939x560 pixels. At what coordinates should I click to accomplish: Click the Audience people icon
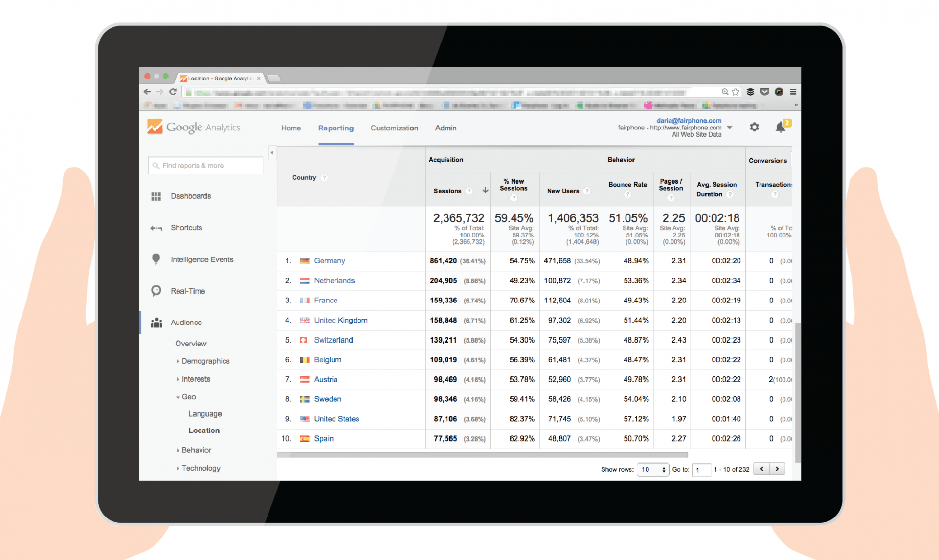[x=156, y=323]
